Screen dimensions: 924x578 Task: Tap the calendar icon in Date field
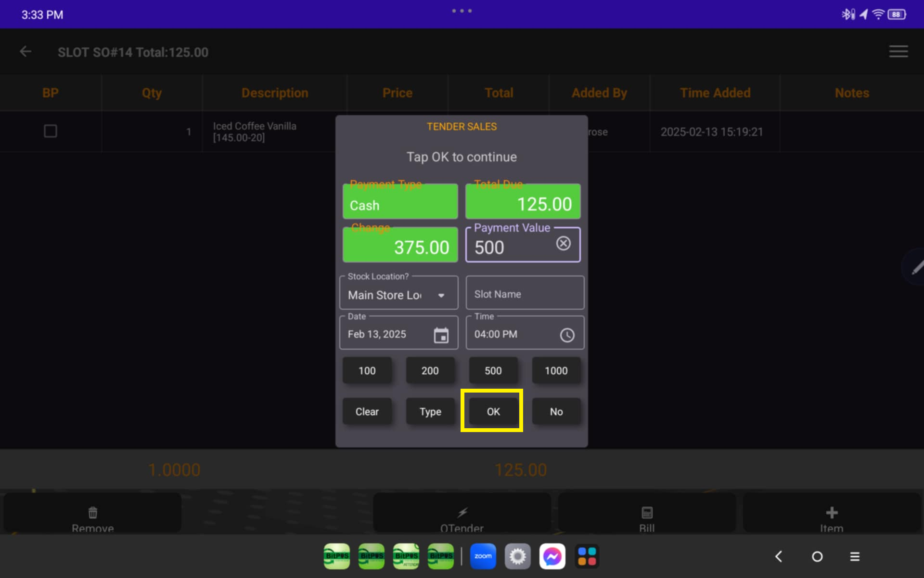pos(441,335)
